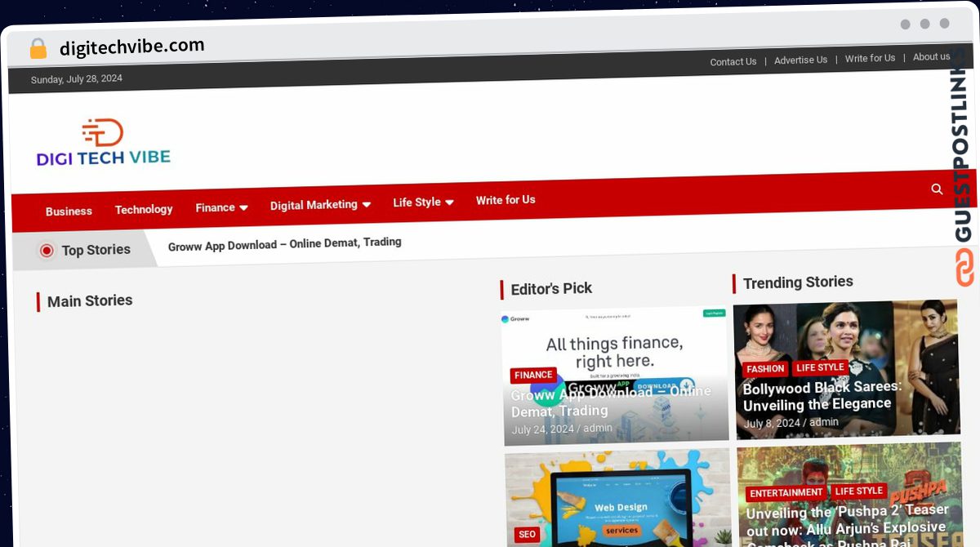This screenshot has height=547, width=980.
Task: Open the Web Design services thumbnail
Action: [x=617, y=497]
